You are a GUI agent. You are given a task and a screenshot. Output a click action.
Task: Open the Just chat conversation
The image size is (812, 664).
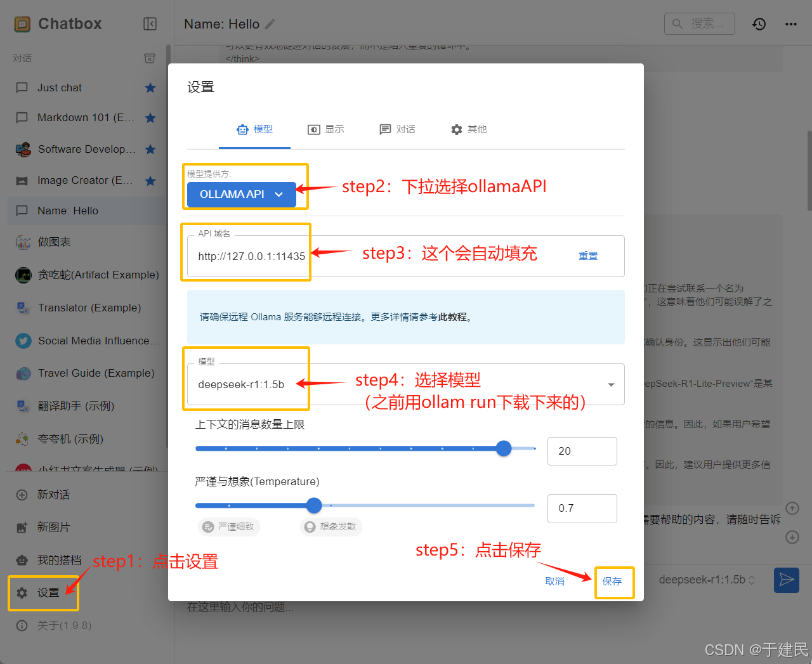(x=86, y=88)
